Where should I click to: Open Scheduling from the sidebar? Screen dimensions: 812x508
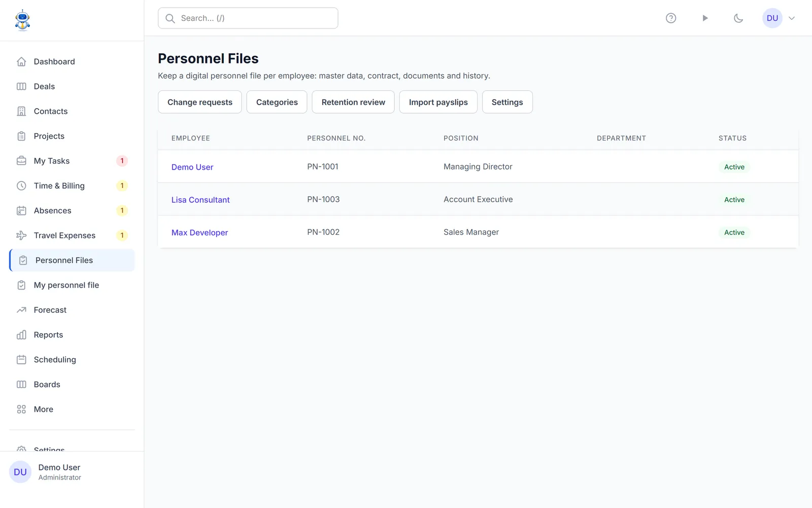click(72, 360)
